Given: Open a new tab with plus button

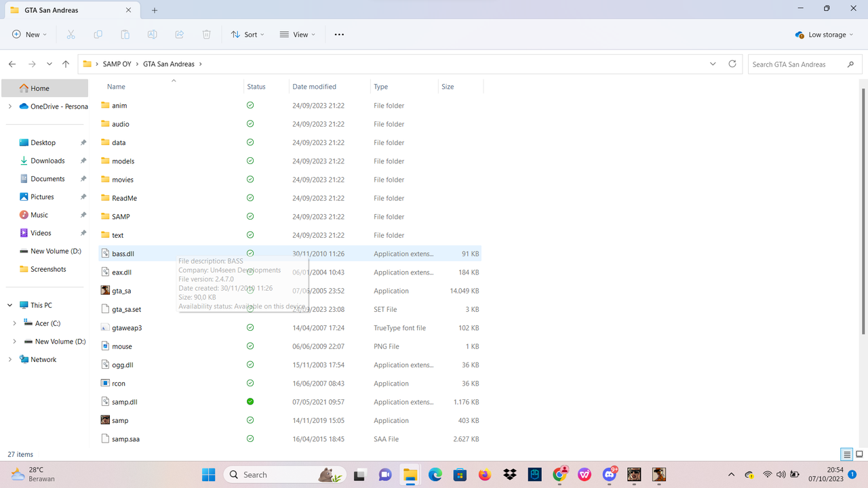Looking at the screenshot, I should pyautogui.click(x=155, y=10).
